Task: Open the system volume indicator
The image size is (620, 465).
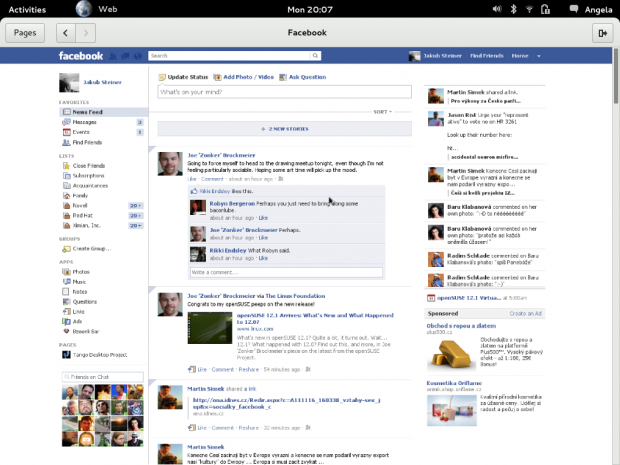Action: [497, 8]
